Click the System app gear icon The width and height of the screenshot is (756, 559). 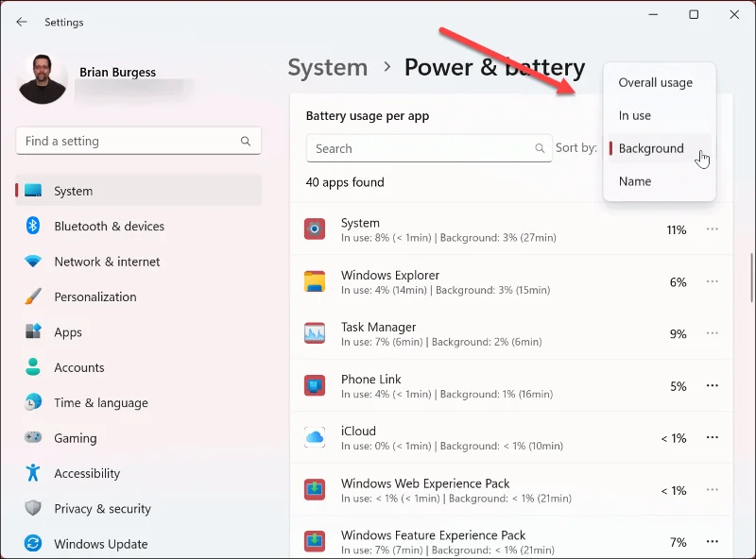coord(315,229)
